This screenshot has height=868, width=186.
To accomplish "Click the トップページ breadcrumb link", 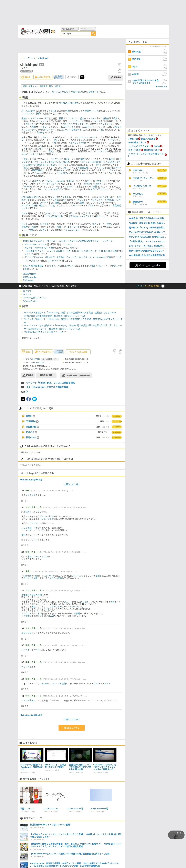I will [x=29, y=58].
